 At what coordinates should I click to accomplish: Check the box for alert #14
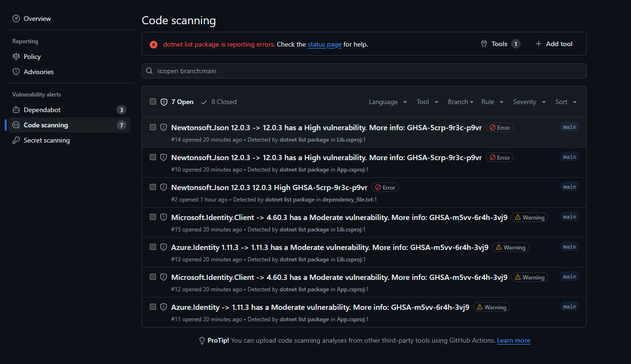point(153,127)
